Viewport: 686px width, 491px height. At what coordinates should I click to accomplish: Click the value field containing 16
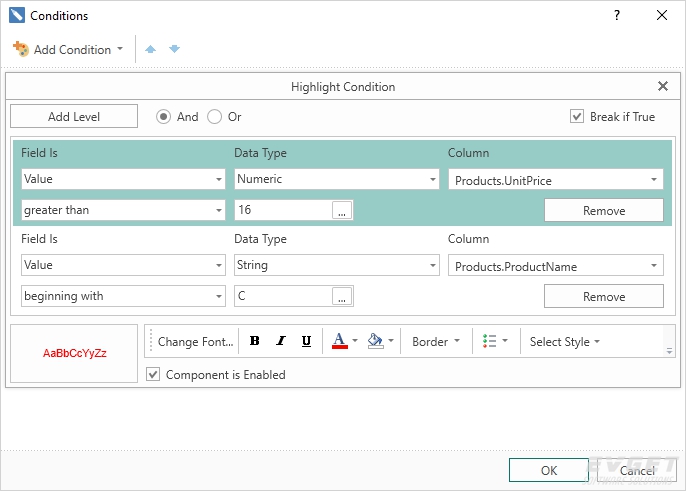[x=284, y=210]
